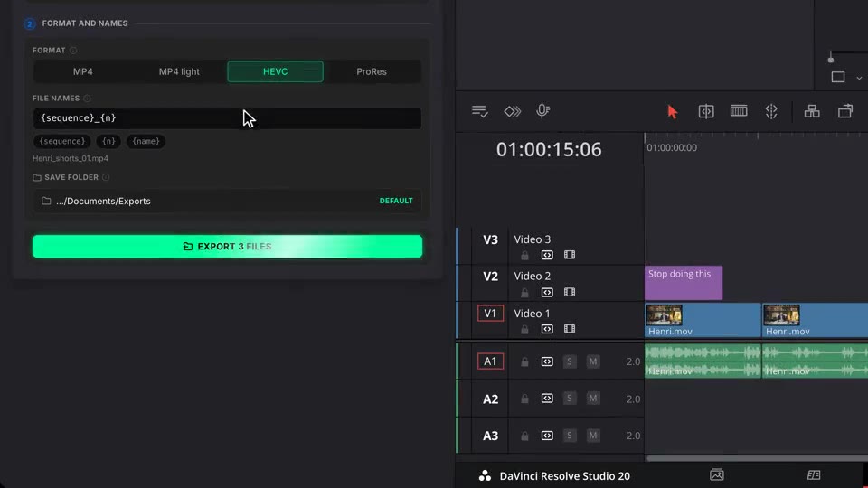Click the double-diamond keyframe toolbar icon
This screenshot has width=868, height=488.
click(x=512, y=111)
